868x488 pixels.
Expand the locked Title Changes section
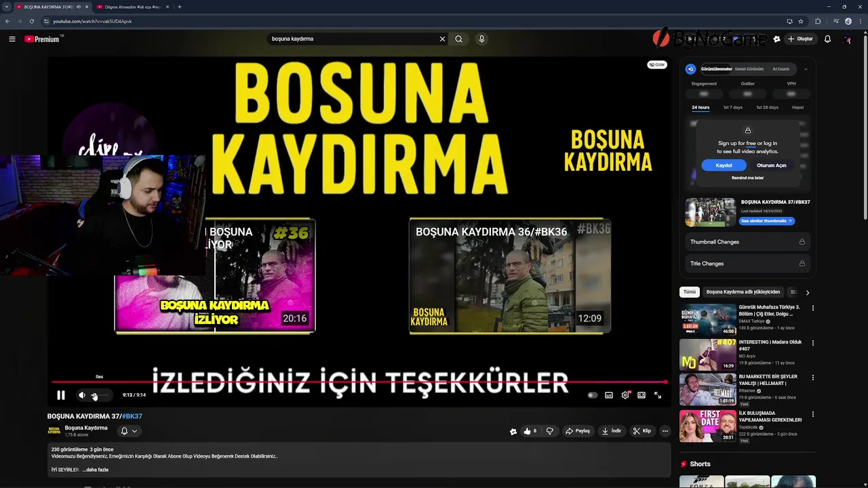(x=747, y=264)
